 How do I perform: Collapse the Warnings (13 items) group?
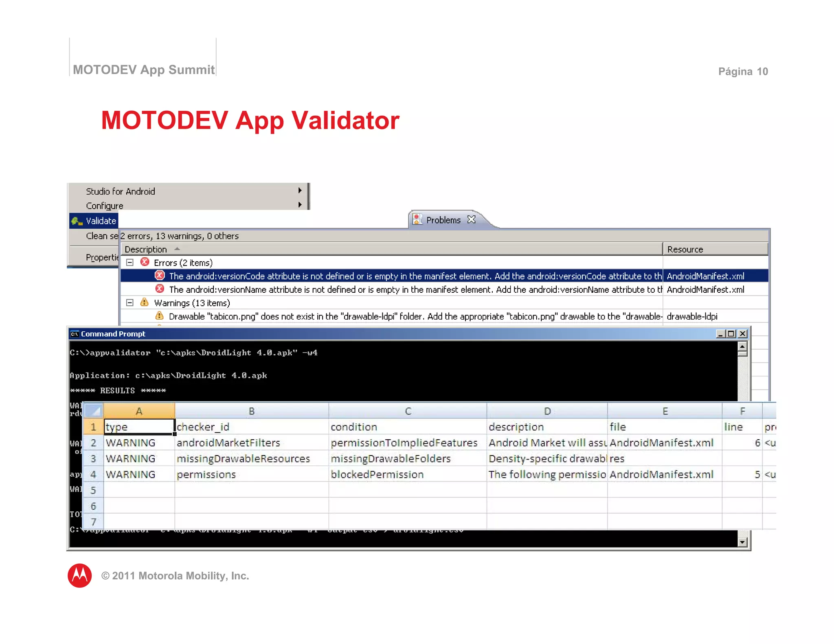(130, 302)
